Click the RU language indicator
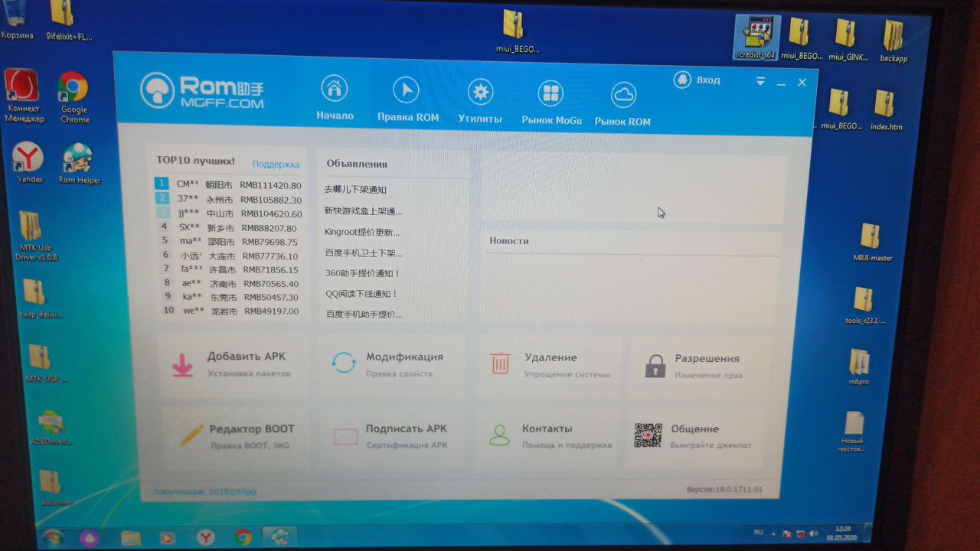Image resolution: width=980 pixels, height=551 pixels. pyautogui.click(x=759, y=531)
